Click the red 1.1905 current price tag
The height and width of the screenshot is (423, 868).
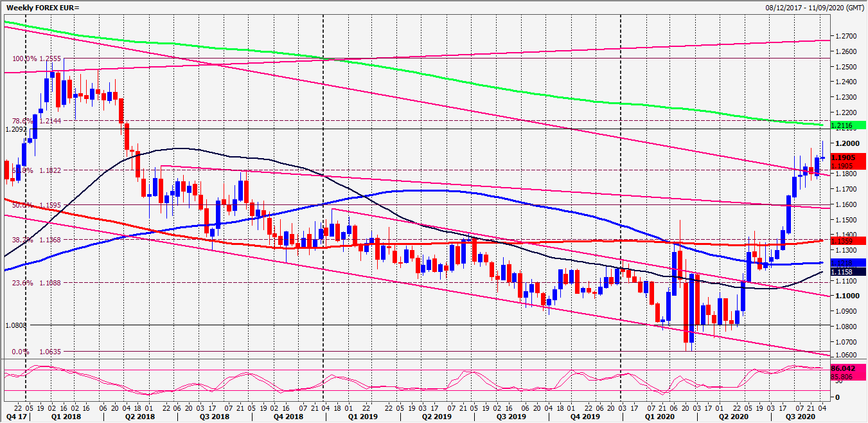click(x=848, y=157)
